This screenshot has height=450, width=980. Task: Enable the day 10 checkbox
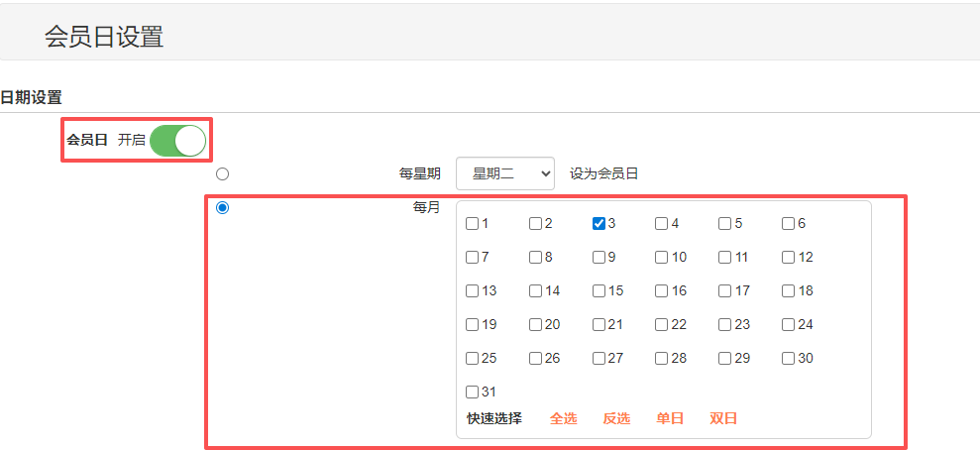661,258
